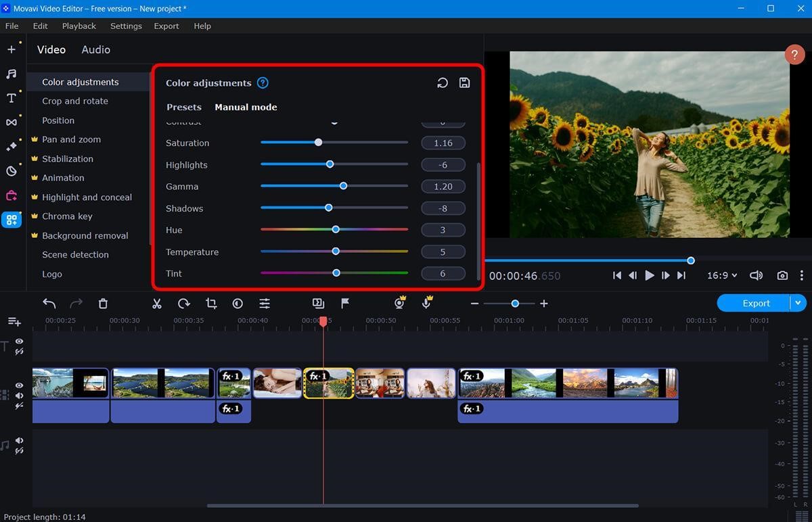Record voiceover with the microphone icon
This screenshot has width=812, height=522.
click(426, 304)
